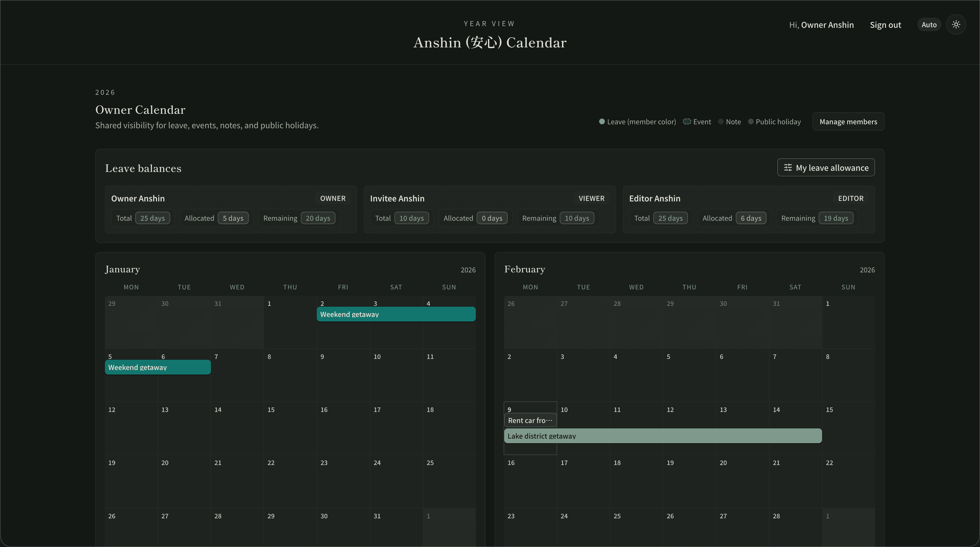Open the Lake district getaway event

tap(663, 436)
